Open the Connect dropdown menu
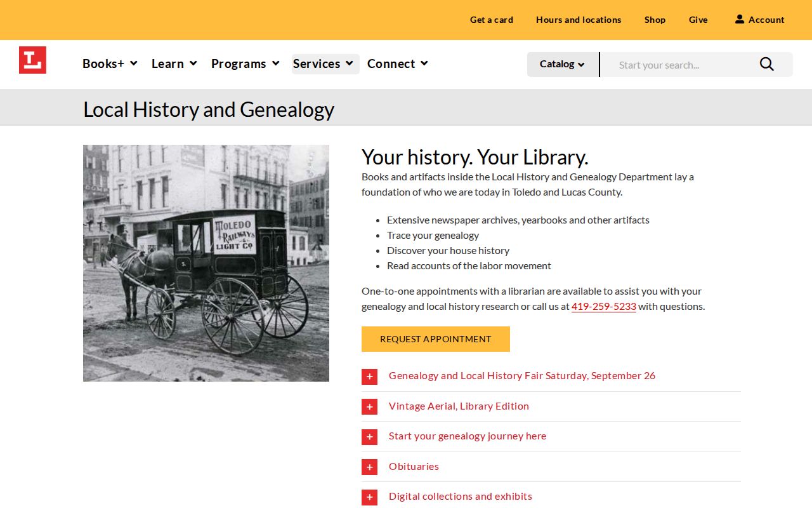Screen dimensions: 812x508 tap(398, 63)
